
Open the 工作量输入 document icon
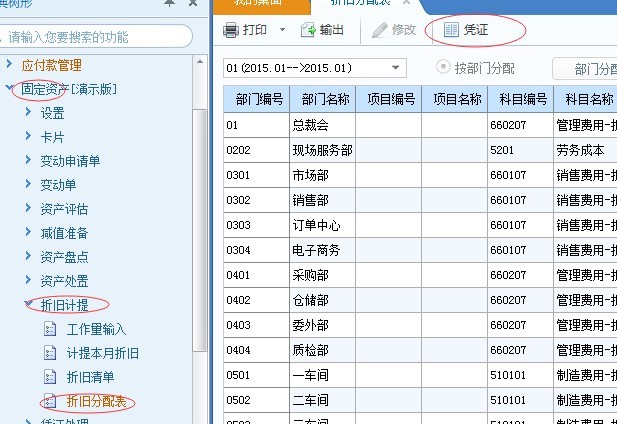coord(50,328)
